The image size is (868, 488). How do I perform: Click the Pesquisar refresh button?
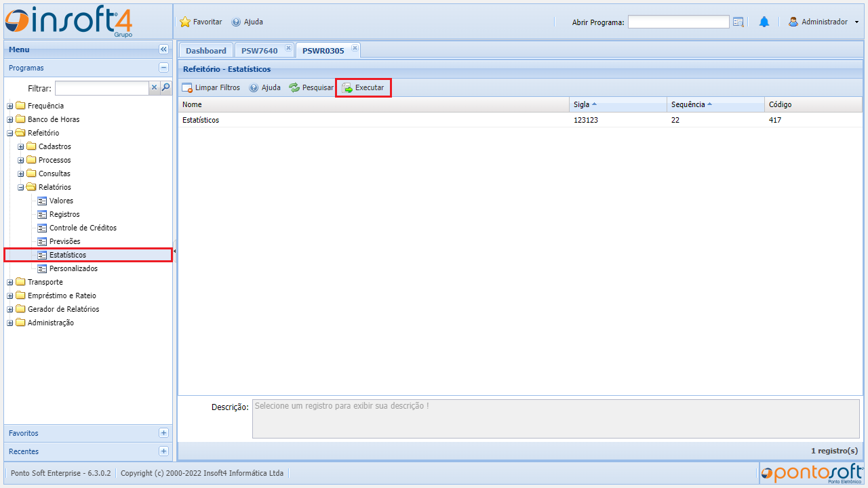pos(311,87)
